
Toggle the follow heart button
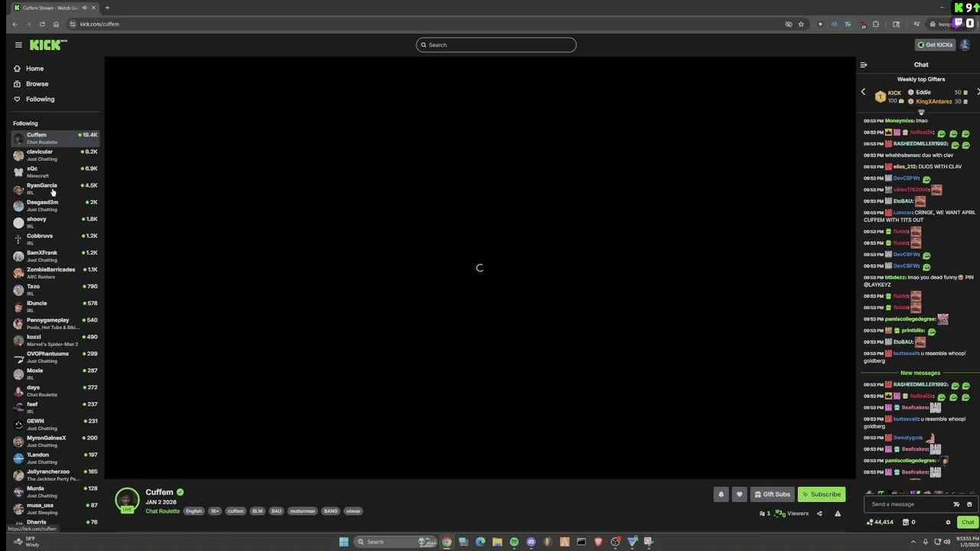[739, 494]
